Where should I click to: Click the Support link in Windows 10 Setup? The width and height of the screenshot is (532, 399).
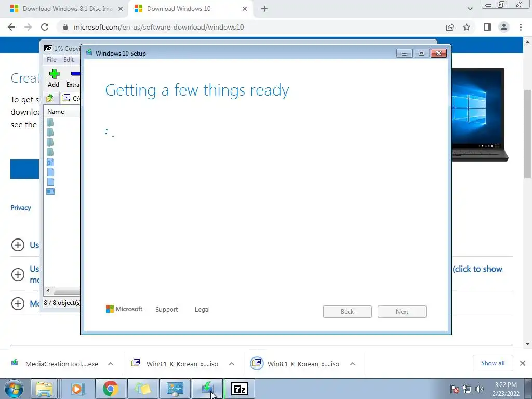[x=167, y=310]
